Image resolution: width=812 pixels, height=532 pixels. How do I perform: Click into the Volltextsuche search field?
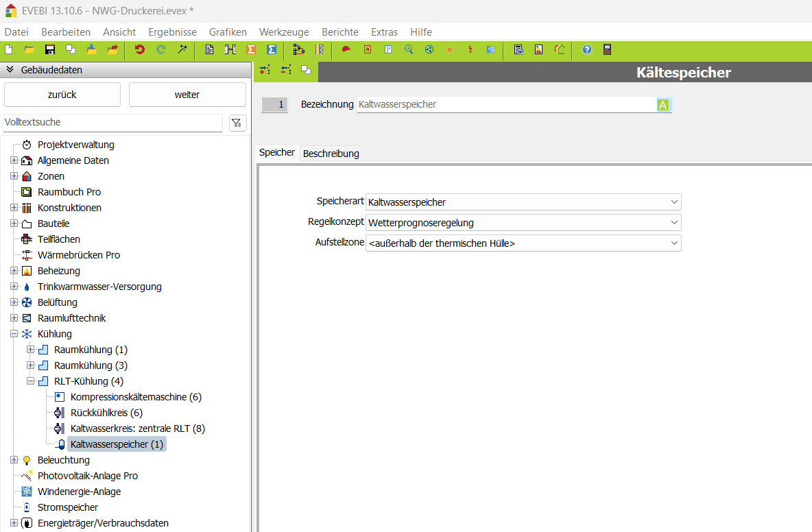click(x=113, y=123)
